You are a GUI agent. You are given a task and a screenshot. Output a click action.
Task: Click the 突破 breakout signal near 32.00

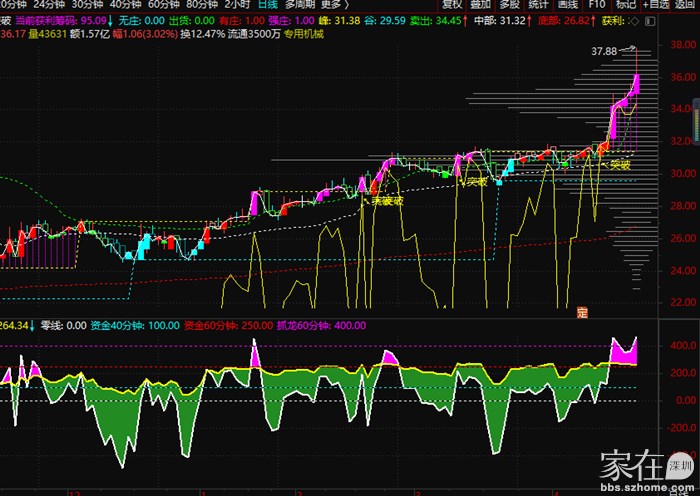point(621,164)
